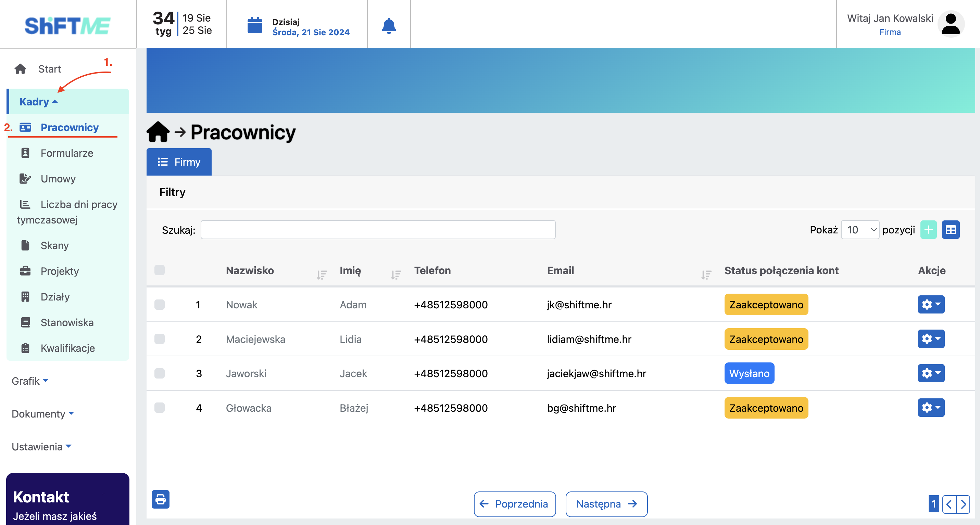980x525 pixels.
Task: Add a new employee with plus button
Action: tap(928, 230)
